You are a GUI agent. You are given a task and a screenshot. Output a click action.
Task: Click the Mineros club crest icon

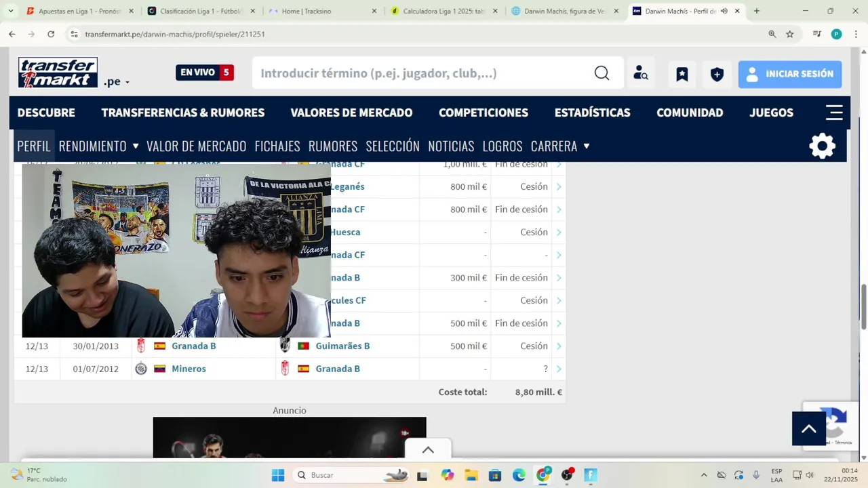[x=141, y=369]
